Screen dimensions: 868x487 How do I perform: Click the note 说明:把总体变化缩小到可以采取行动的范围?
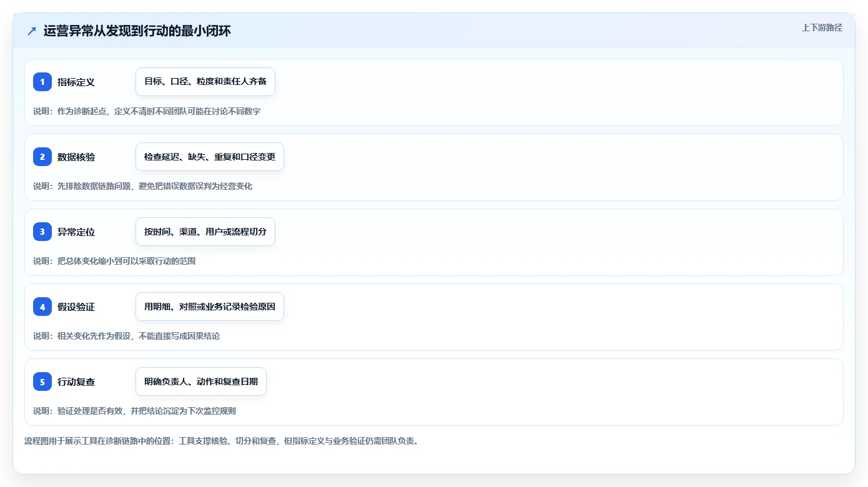coord(114,261)
